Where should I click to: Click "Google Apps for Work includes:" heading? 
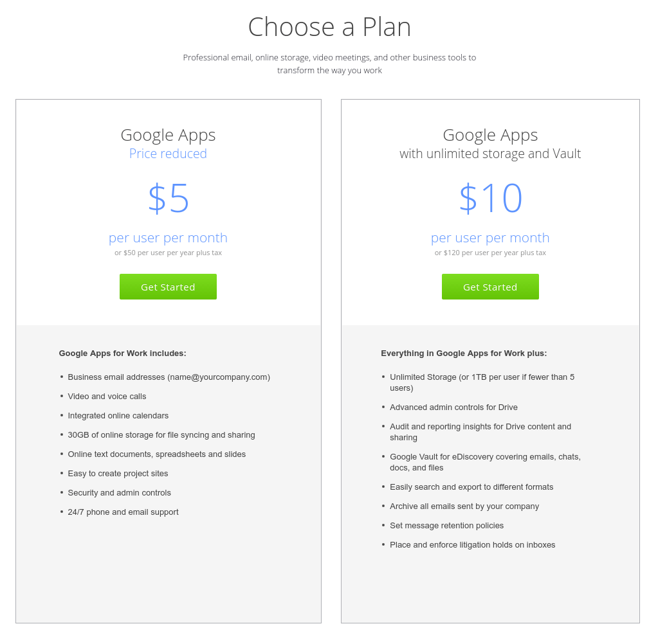(x=122, y=353)
